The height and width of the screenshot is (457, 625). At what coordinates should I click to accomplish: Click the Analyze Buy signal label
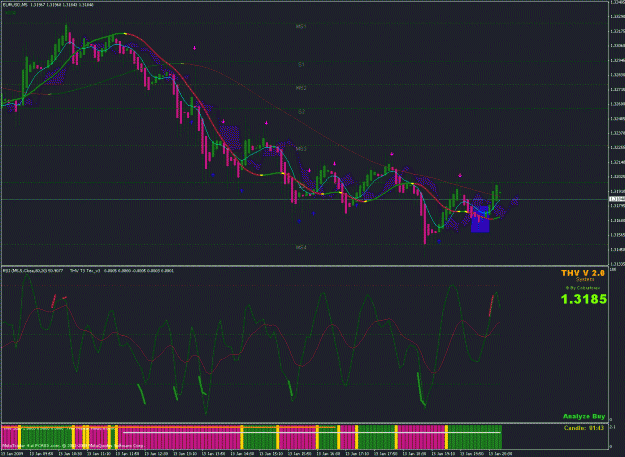(584, 416)
